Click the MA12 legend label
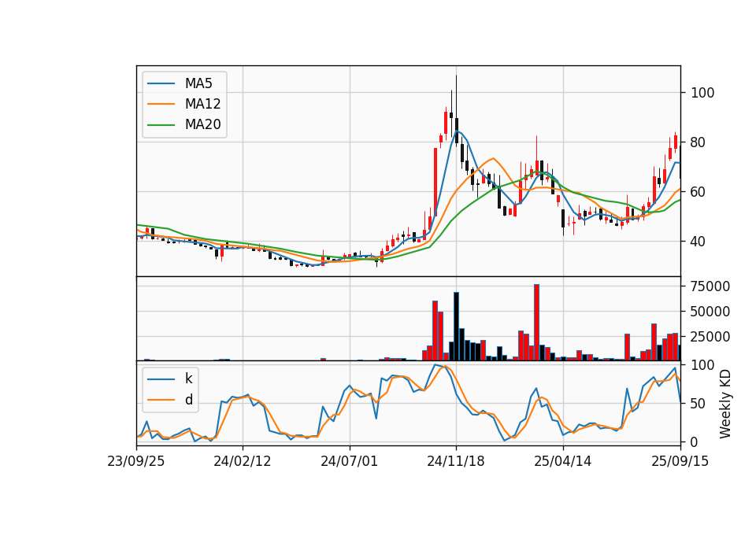The height and width of the screenshot is (543, 756). pyautogui.click(x=202, y=104)
